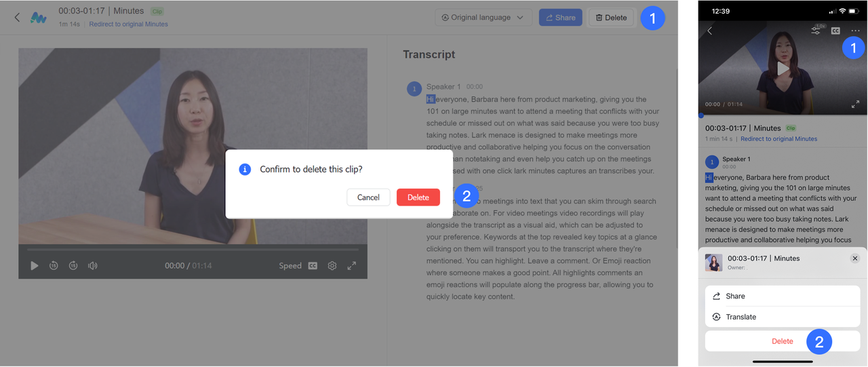Open the Speed menu in desktop player

[x=290, y=266]
